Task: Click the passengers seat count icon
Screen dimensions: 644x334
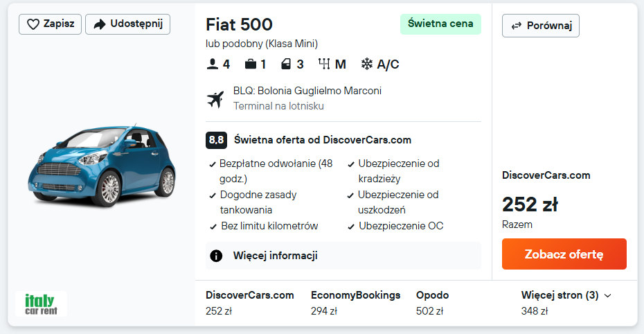Action: 213,64
